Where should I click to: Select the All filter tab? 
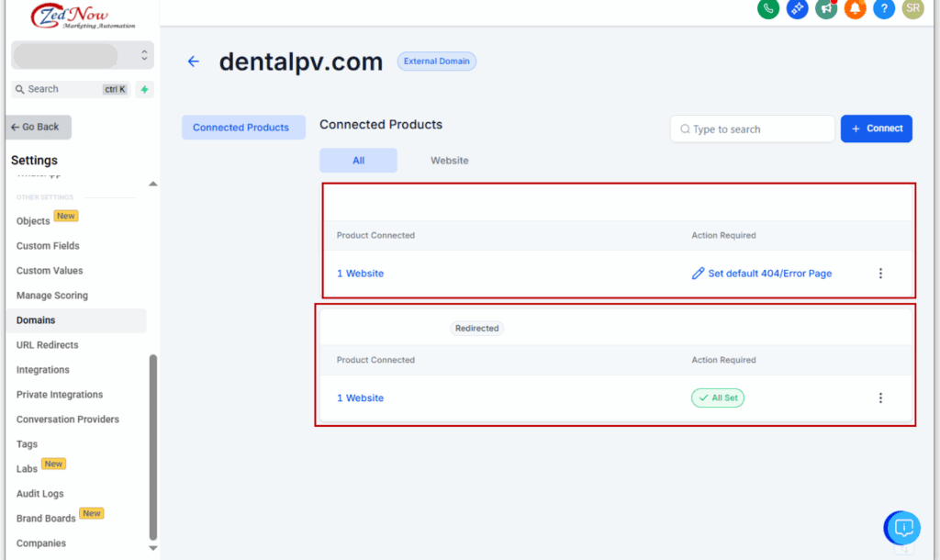[x=358, y=160]
